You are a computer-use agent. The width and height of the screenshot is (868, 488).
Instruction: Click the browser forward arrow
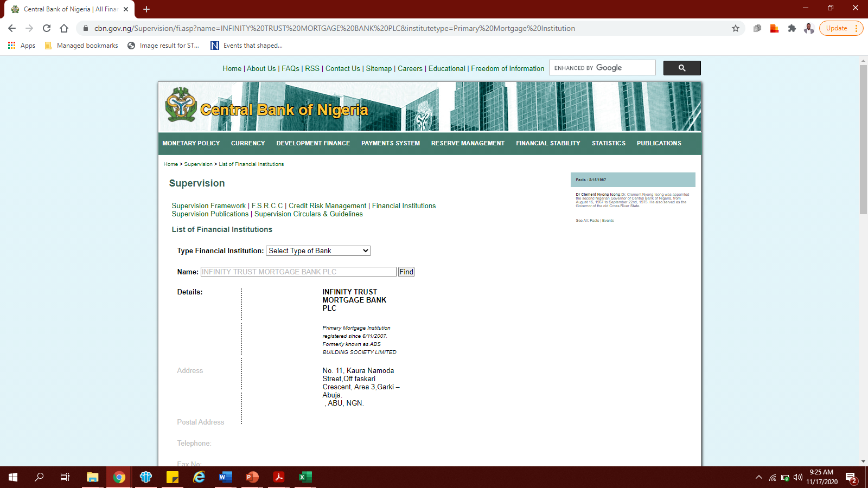pos(29,28)
